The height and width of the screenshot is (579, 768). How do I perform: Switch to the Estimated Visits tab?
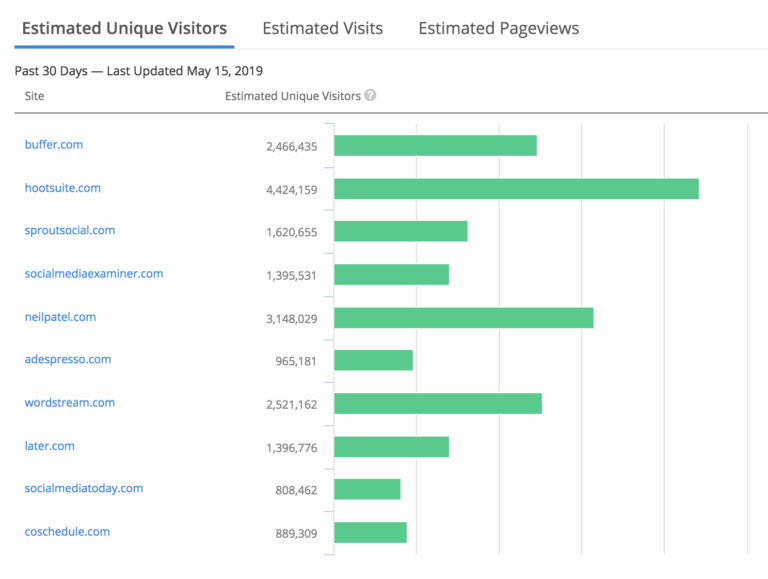pyautogui.click(x=323, y=28)
